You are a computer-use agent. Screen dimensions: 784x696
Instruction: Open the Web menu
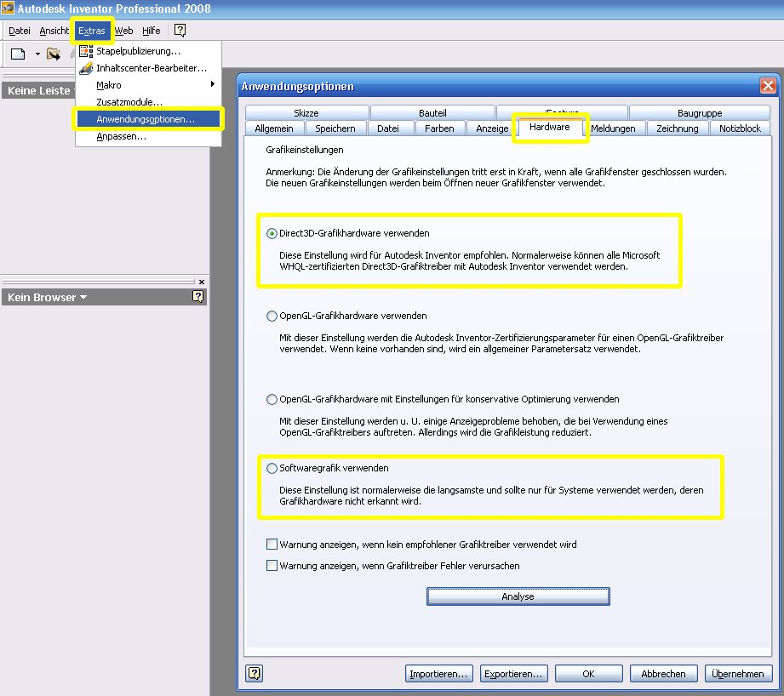pos(124,31)
